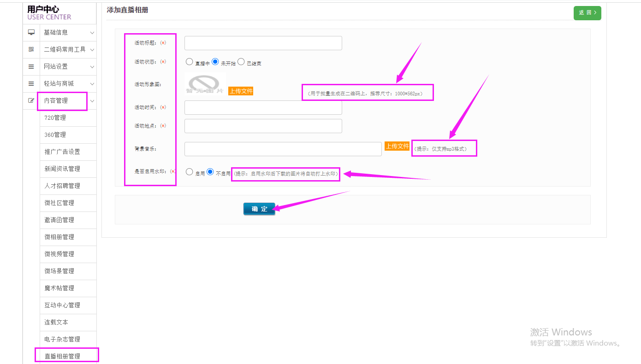Click the list icon beside 轻站与商城
641x364 pixels.
31,83
